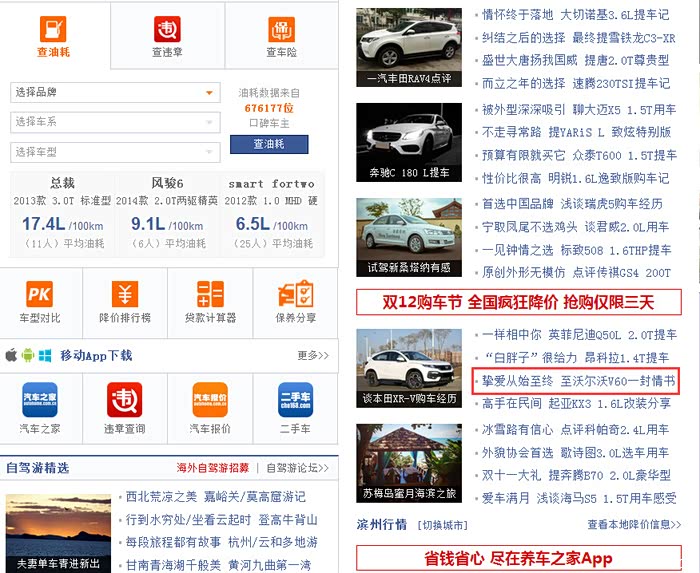This screenshot has height=573, width=700.
Task: Click the 保养分享 clipboard icon
Action: tap(295, 295)
